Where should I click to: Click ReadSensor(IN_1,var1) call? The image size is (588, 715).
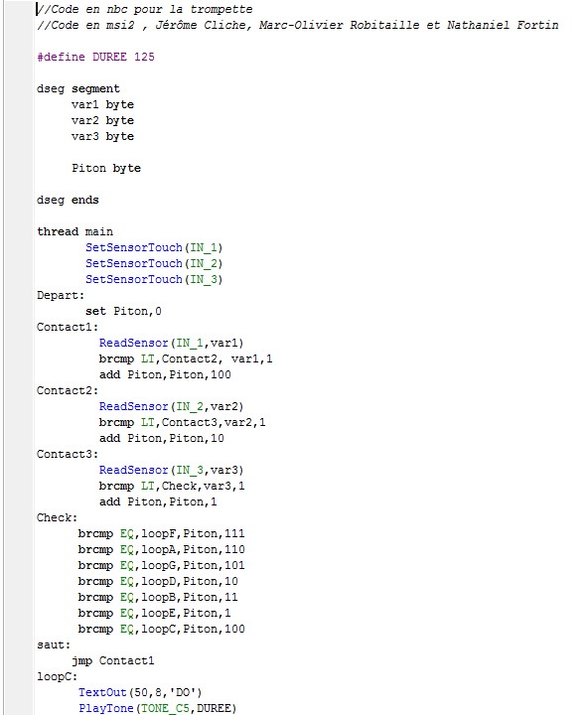pyautogui.click(x=172, y=343)
